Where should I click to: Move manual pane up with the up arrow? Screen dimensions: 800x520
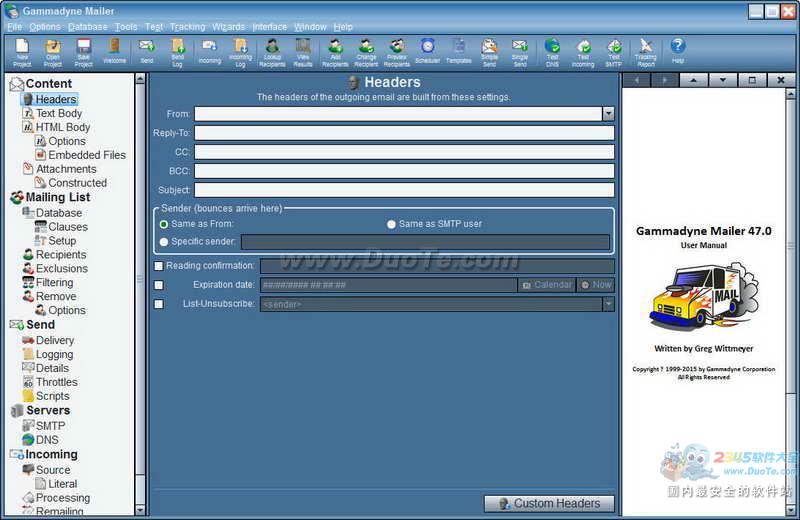[x=693, y=80]
